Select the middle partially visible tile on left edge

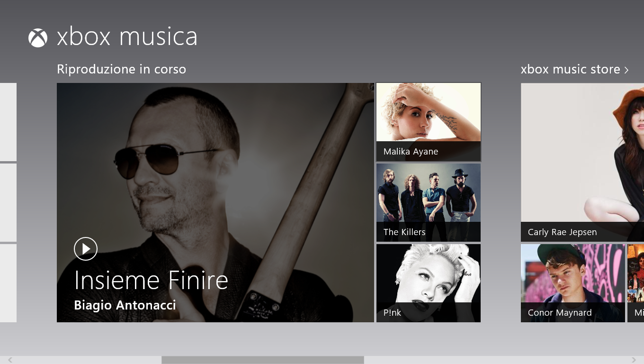[8, 203]
